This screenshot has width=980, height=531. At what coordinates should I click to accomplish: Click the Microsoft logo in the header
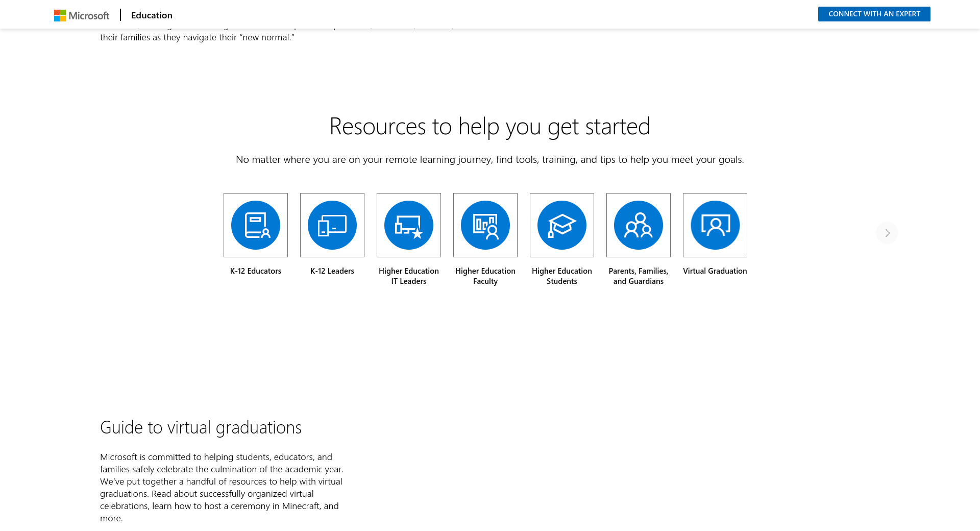(82, 15)
